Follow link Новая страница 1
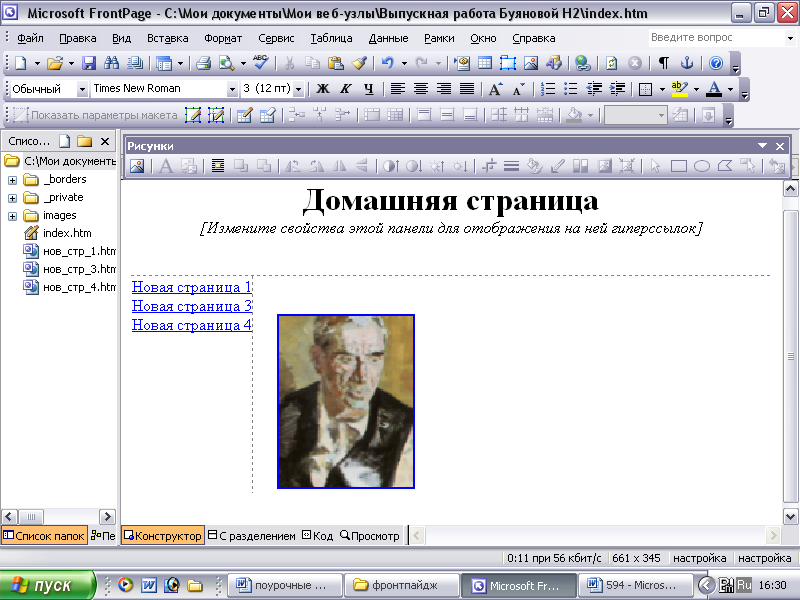 pos(191,287)
